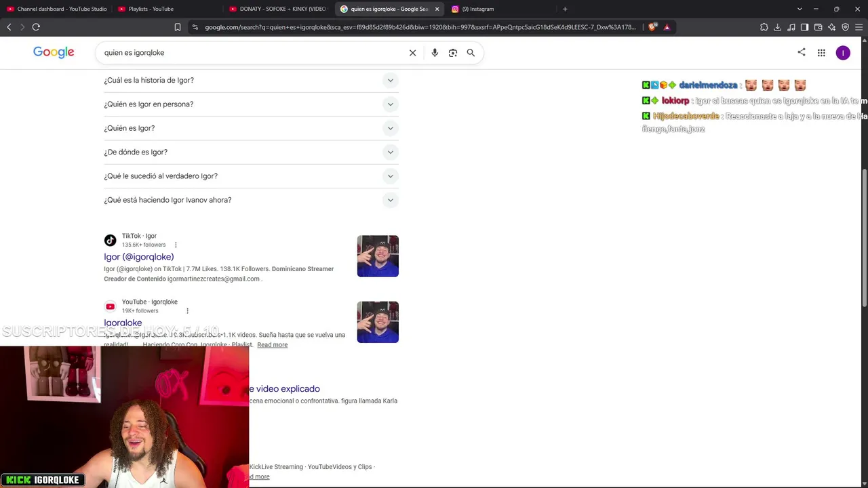Viewport: 868px width, 488px height.
Task: Open the tab search dropdown arrow
Action: [x=800, y=9]
